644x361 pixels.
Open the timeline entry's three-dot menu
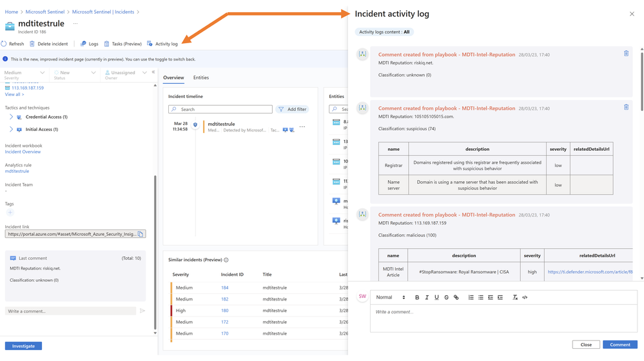[302, 127]
